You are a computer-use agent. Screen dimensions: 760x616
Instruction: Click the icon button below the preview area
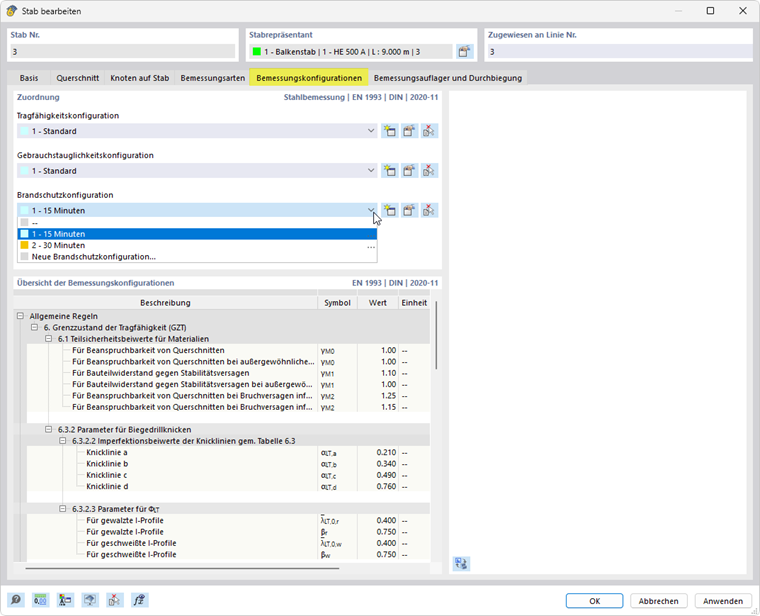coord(461,563)
